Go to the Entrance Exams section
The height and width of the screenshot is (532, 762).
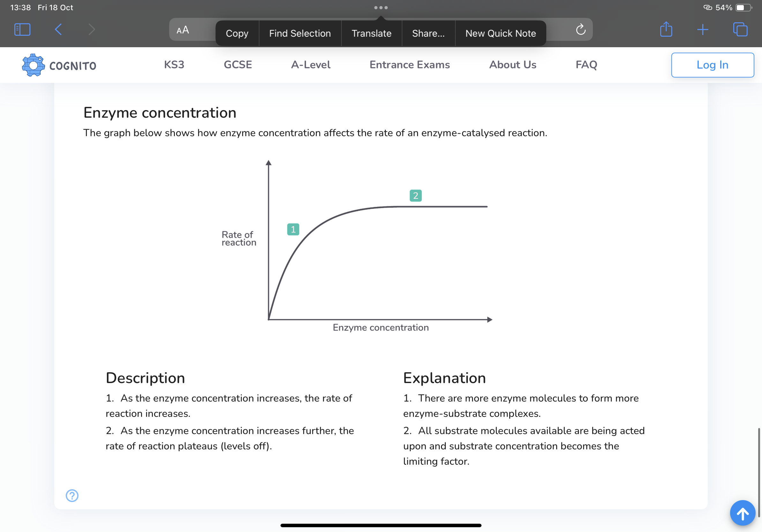(x=409, y=65)
